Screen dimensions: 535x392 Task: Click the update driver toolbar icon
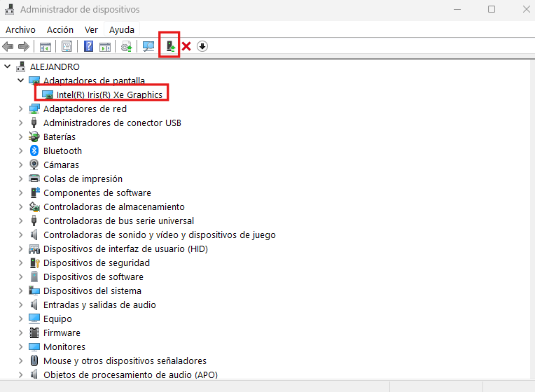[169, 47]
